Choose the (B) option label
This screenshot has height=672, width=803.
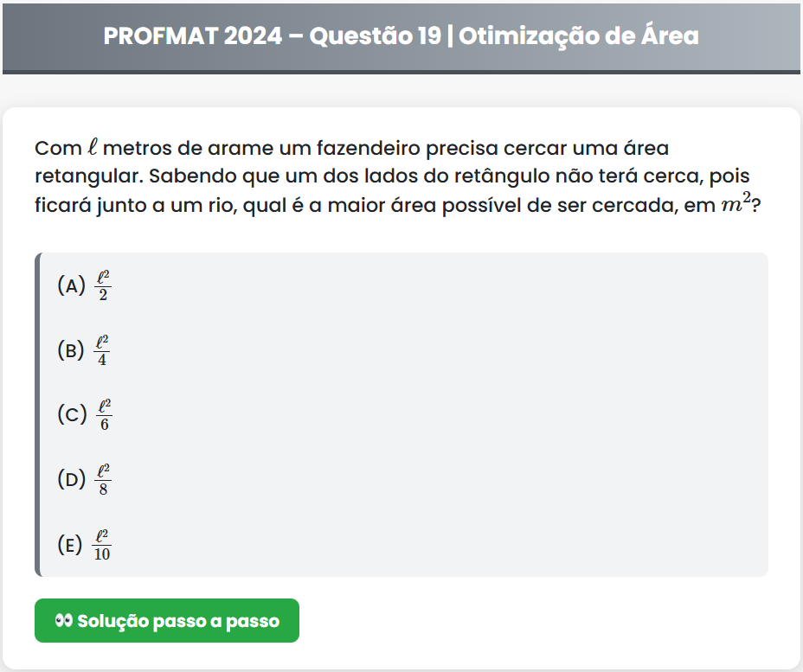pos(71,350)
